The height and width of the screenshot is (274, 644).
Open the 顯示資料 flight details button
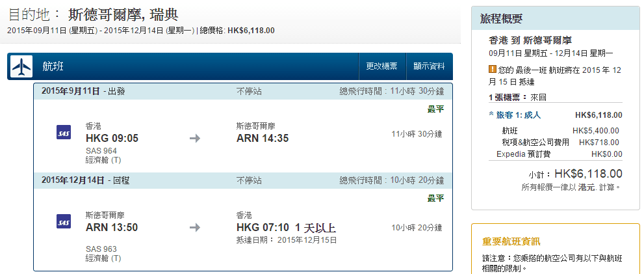[429, 66]
